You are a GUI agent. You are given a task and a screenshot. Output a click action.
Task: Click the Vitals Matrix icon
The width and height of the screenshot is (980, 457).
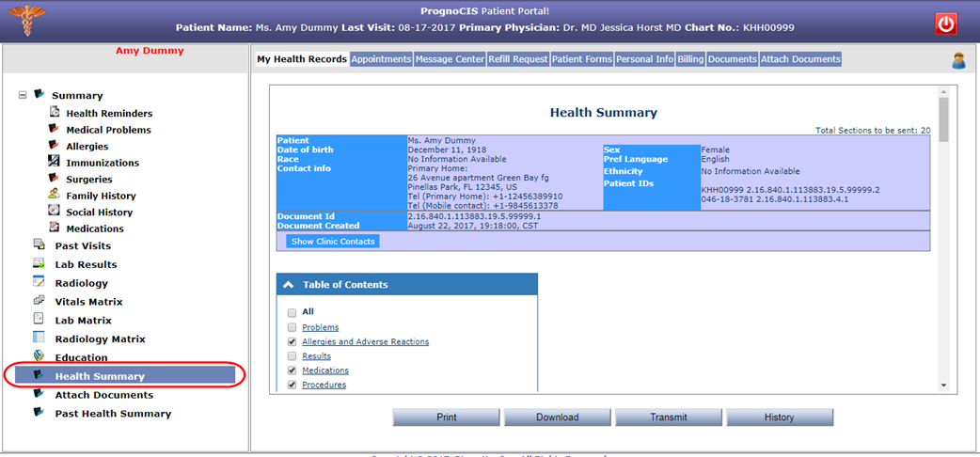[x=39, y=300]
